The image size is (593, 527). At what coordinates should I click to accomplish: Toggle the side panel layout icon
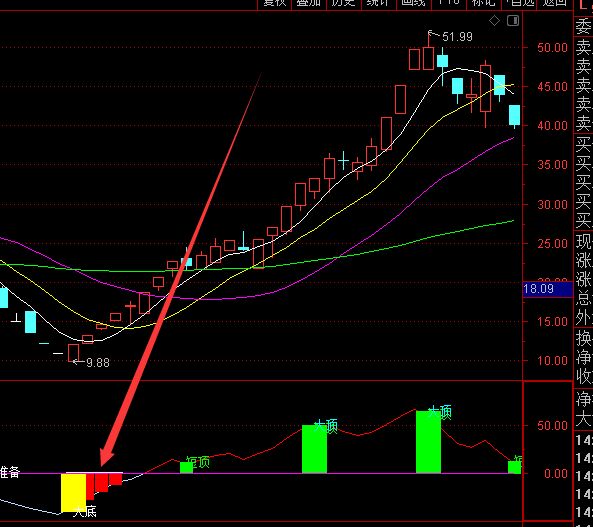point(513,21)
